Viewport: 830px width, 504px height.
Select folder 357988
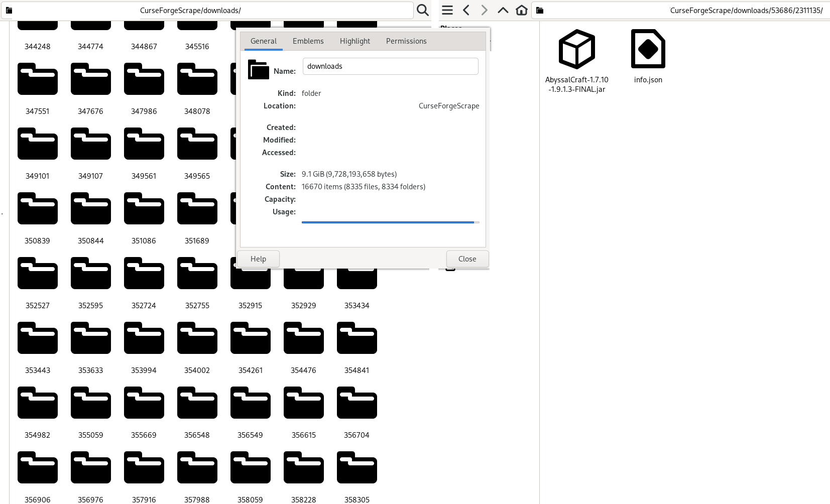point(197,467)
